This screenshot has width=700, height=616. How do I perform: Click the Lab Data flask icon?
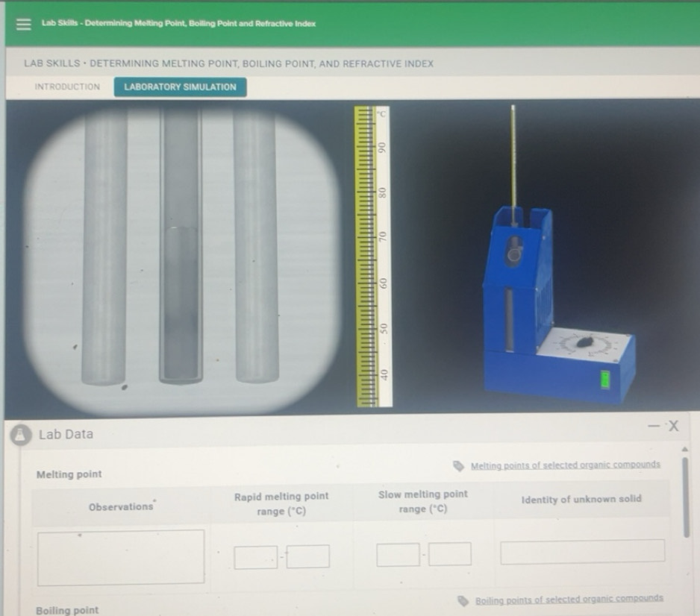tap(21, 435)
